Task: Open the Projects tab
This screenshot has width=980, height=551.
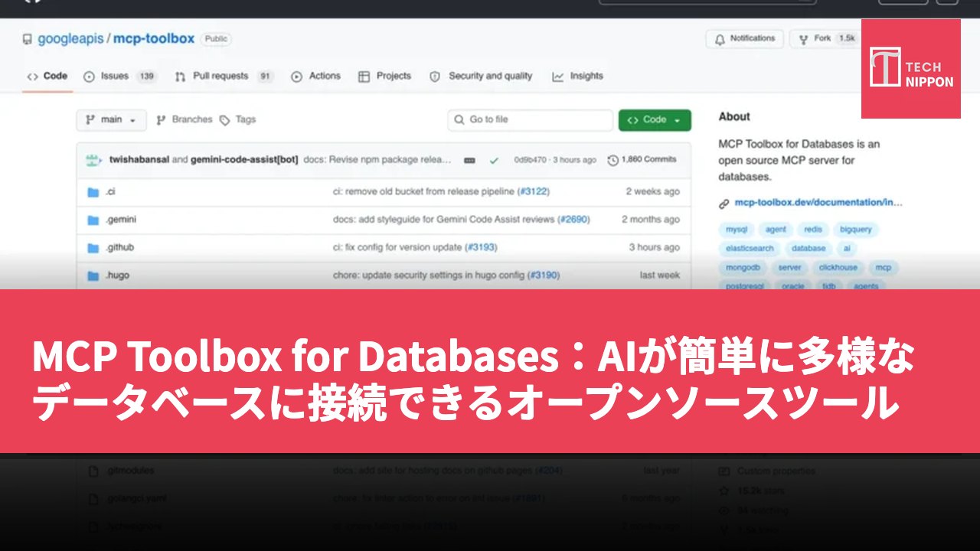Action: coord(384,77)
